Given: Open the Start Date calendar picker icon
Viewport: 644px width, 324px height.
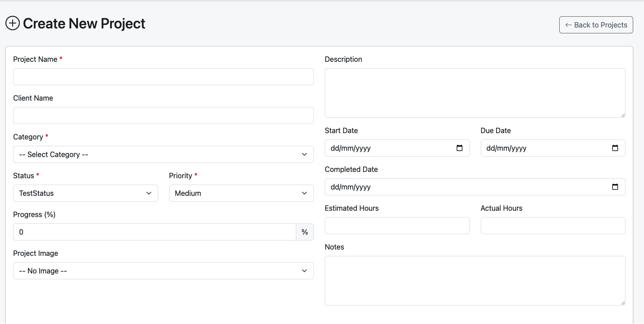Looking at the screenshot, I should 460,148.
